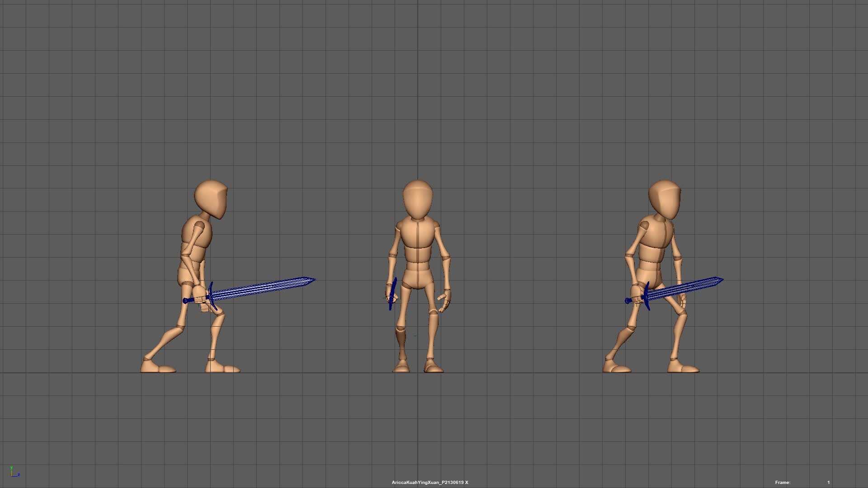The width and height of the screenshot is (868, 488).
Task: Click the right mannequin's sword pommel
Action: pos(627,299)
